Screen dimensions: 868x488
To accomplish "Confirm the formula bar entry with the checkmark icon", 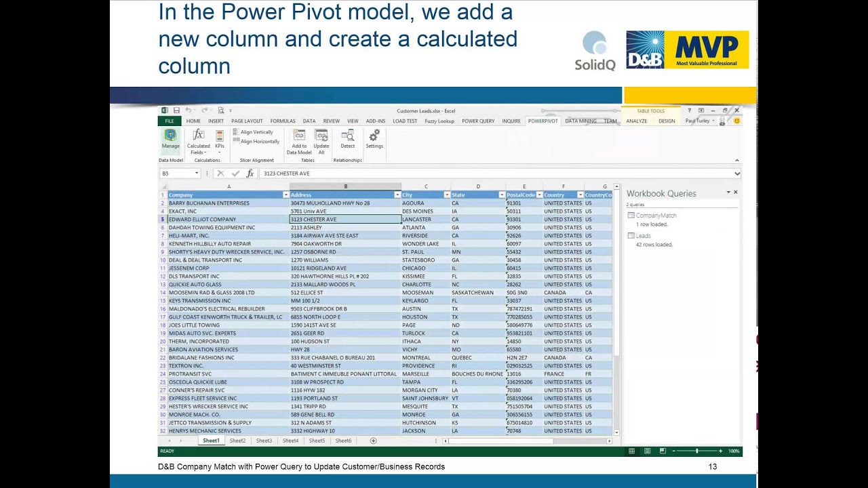I will (x=235, y=174).
